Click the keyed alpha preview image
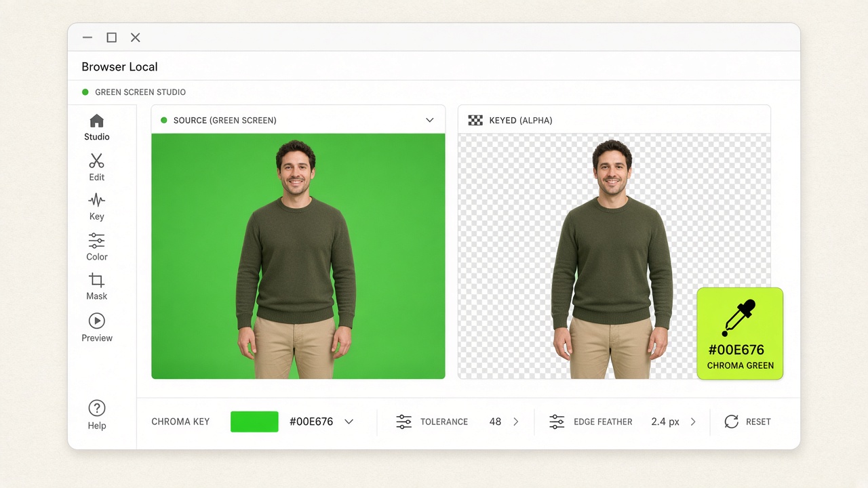The width and height of the screenshot is (868, 488). (x=614, y=256)
